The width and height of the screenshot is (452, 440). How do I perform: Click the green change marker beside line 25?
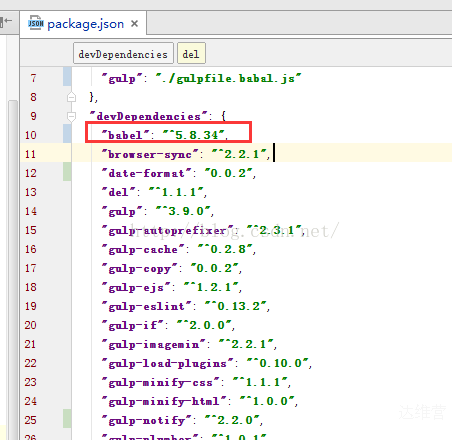(x=67, y=419)
